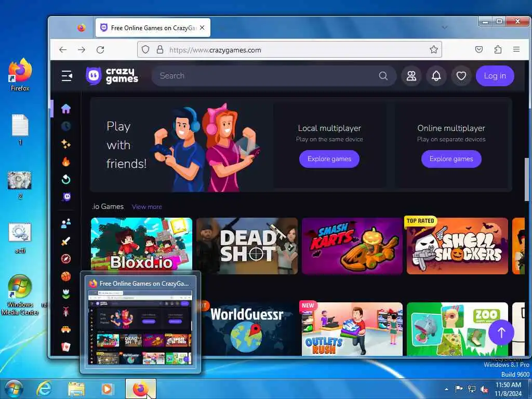Close the CrazyGames browser tab

point(202,28)
